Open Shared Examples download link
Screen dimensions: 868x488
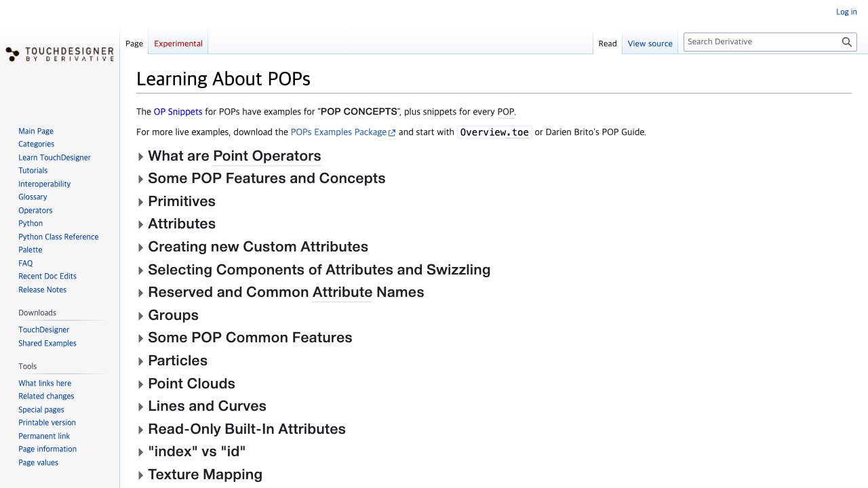(47, 344)
